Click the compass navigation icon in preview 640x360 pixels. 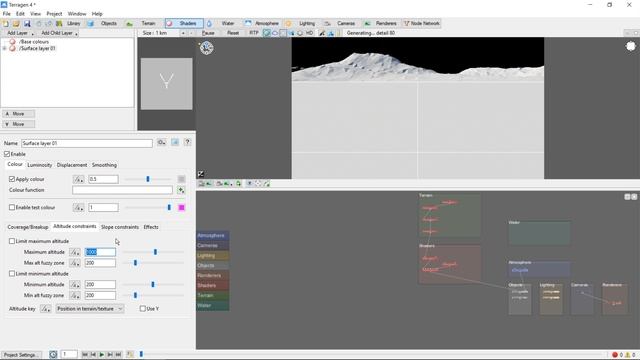207,48
